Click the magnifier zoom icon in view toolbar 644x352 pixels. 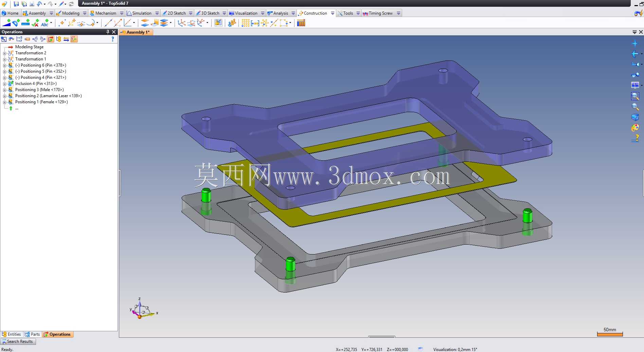pos(635,107)
